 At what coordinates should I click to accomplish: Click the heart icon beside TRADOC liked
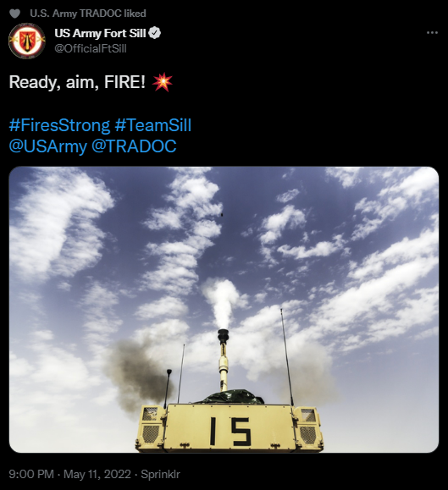14,14
